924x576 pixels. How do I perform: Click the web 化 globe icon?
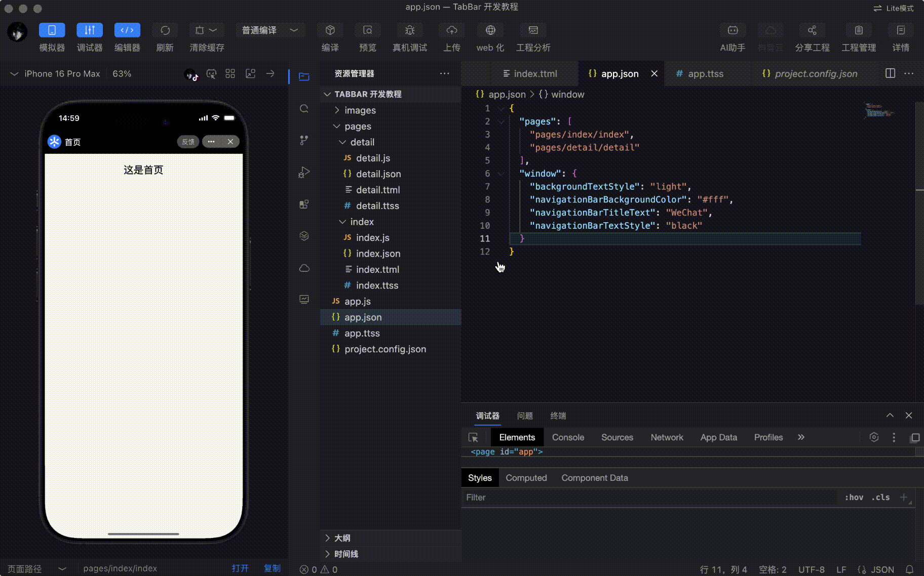490,30
